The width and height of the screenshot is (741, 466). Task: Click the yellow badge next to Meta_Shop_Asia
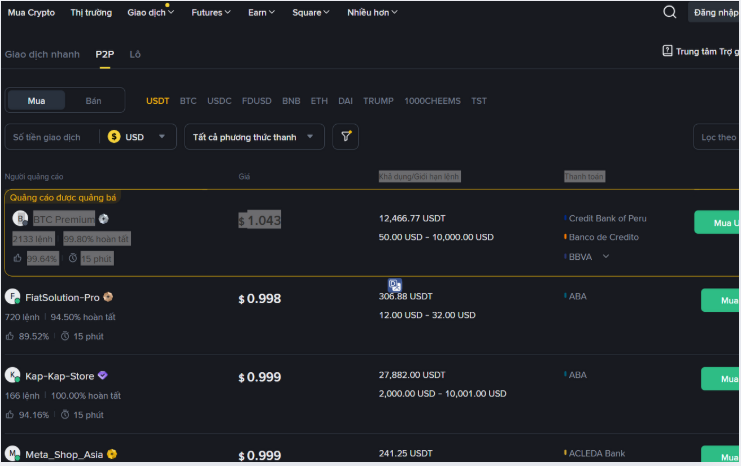coord(112,454)
